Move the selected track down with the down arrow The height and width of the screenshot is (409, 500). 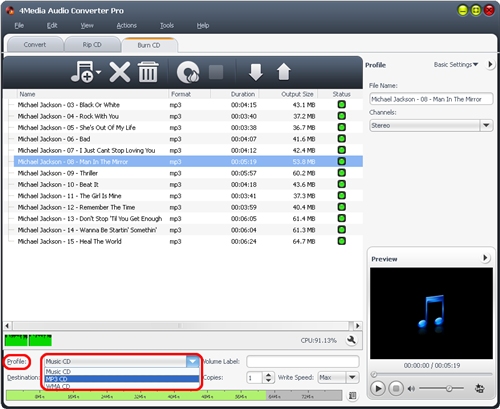[256, 72]
